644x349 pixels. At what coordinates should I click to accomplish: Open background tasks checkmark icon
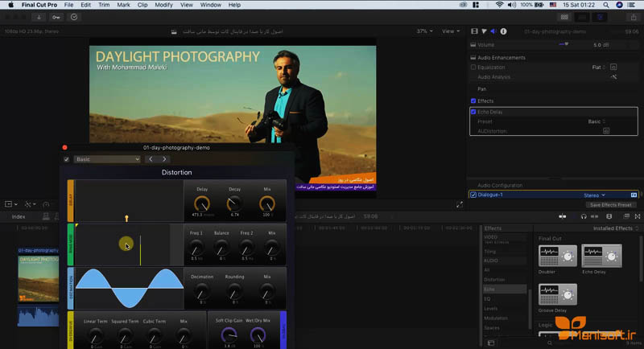pyautogui.click(x=74, y=17)
